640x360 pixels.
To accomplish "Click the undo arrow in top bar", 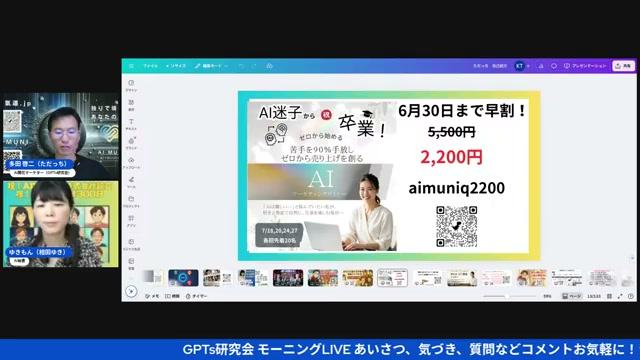I will 241,66.
